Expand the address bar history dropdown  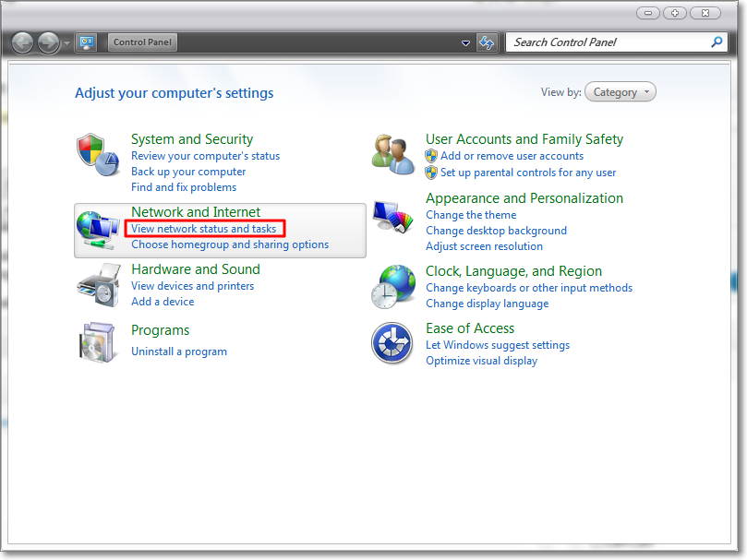[x=465, y=42]
